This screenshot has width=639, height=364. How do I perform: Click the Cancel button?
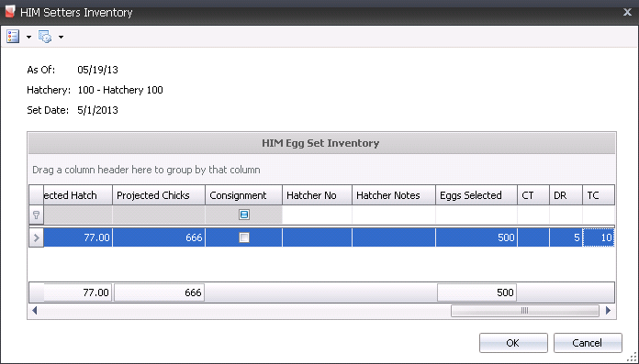tap(588, 343)
